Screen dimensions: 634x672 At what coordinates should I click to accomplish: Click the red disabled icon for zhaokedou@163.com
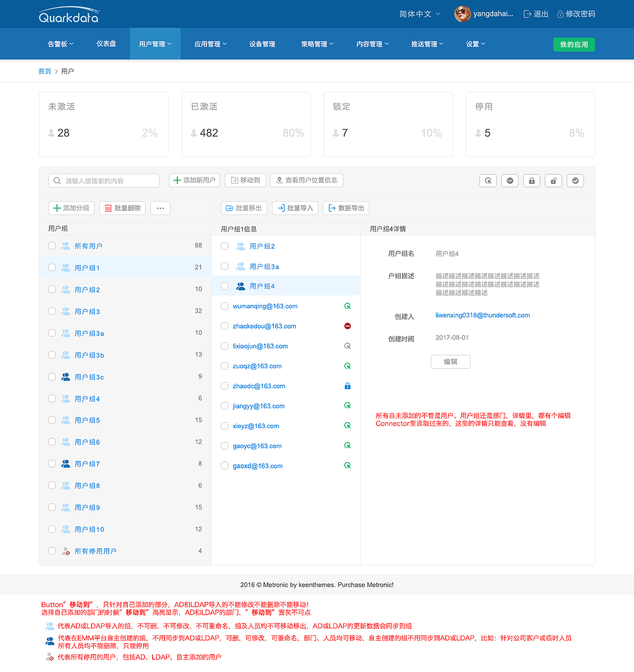348,326
